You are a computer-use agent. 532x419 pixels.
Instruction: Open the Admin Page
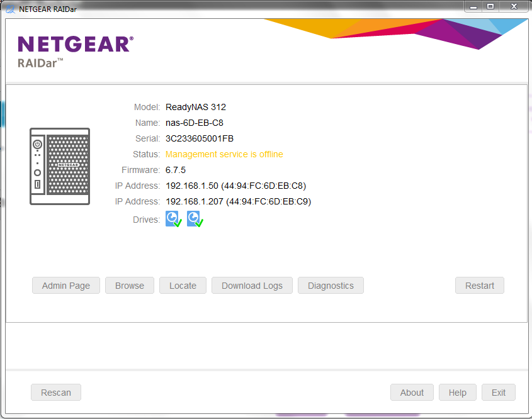[66, 286]
